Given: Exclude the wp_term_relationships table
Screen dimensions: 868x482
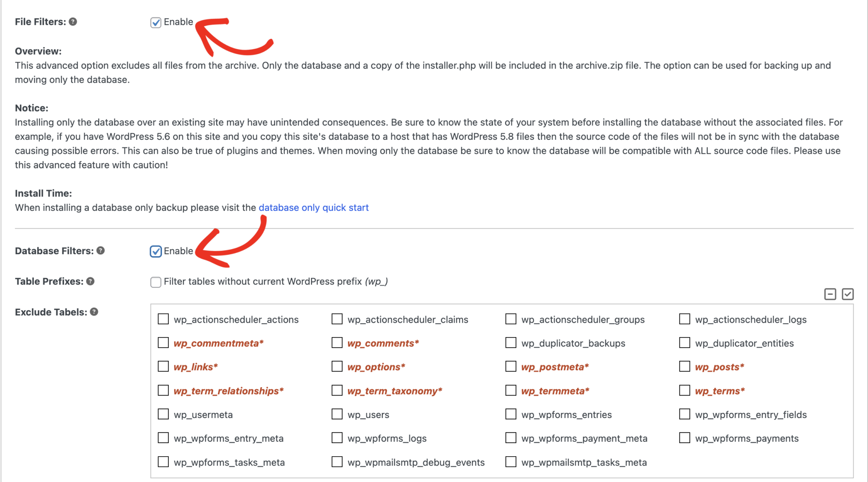Looking at the screenshot, I should click(x=163, y=390).
